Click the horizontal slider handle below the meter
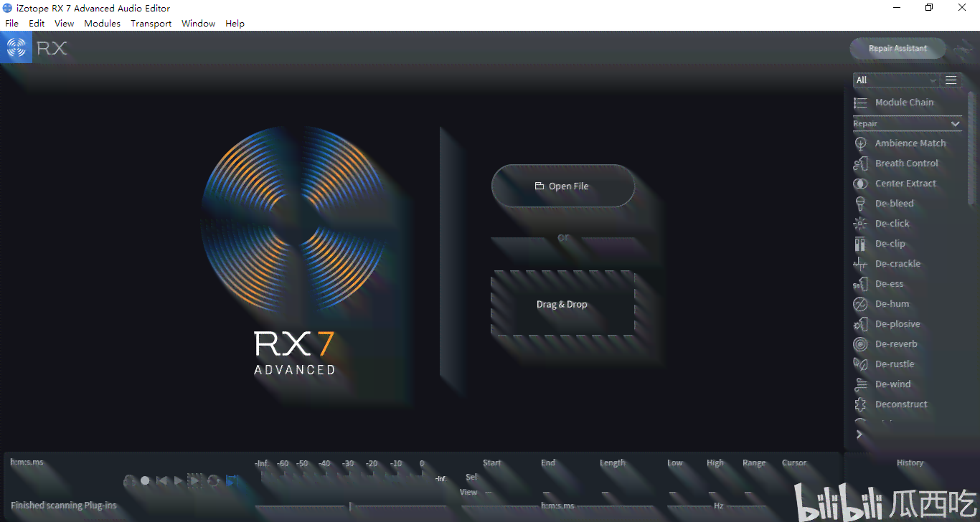The height and width of the screenshot is (522, 980). coord(350,506)
